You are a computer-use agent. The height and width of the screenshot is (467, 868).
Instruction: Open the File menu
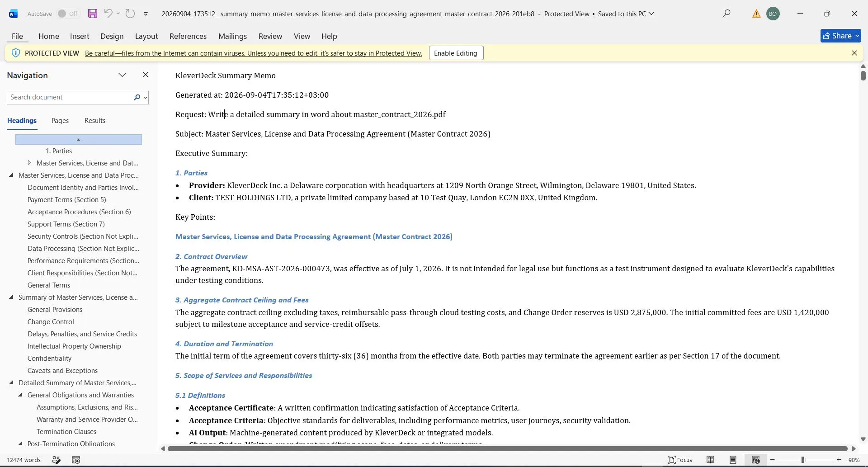[x=17, y=36]
